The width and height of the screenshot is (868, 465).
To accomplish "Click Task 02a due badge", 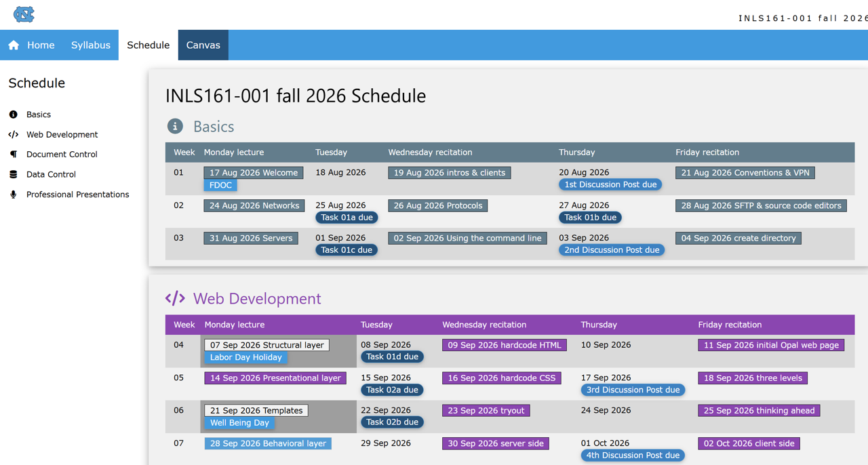I will pyautogui.click(x=392, y=390).
